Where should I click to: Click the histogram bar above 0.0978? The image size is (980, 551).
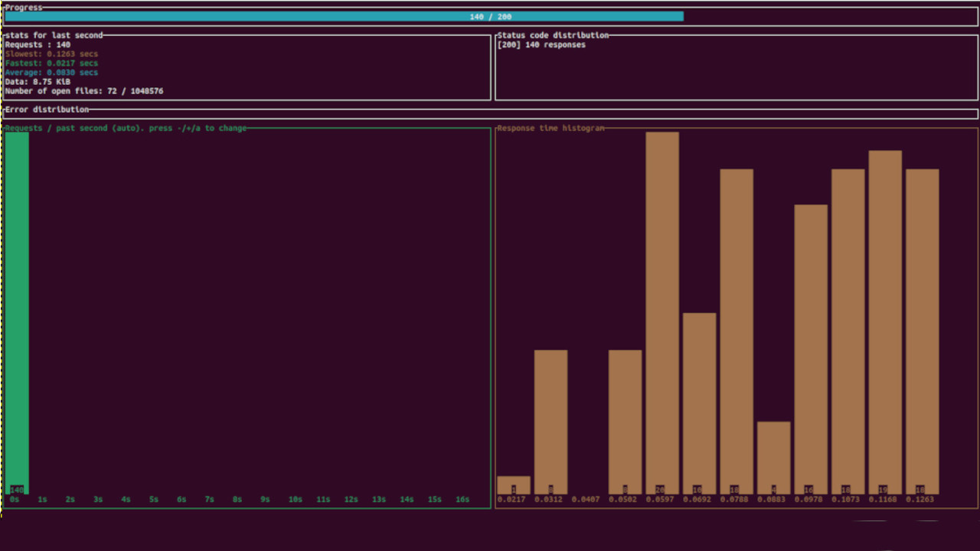coord(811,349)
